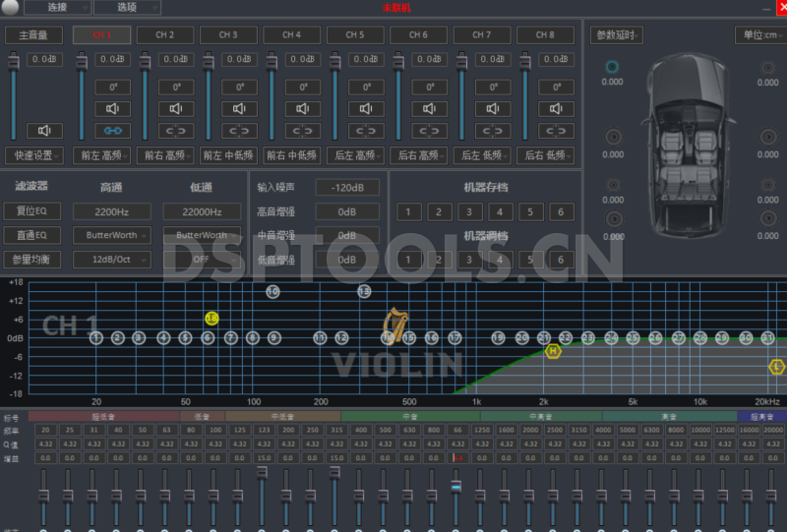This screenshot has height=532, width=787.
Task: Toggle the CH 8 phase 0° button
Action: (557, 87)
